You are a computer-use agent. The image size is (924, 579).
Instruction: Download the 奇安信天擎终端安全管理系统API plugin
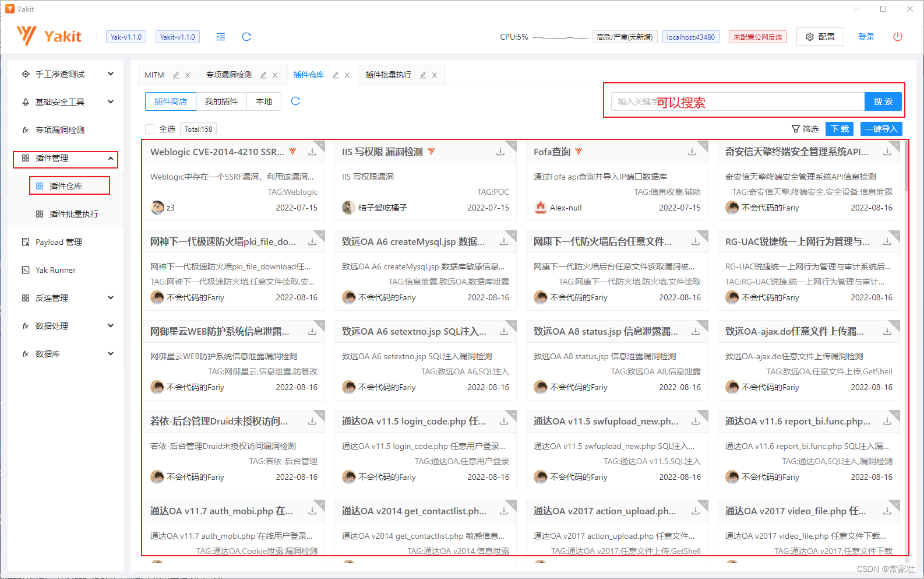coord(887,152)
